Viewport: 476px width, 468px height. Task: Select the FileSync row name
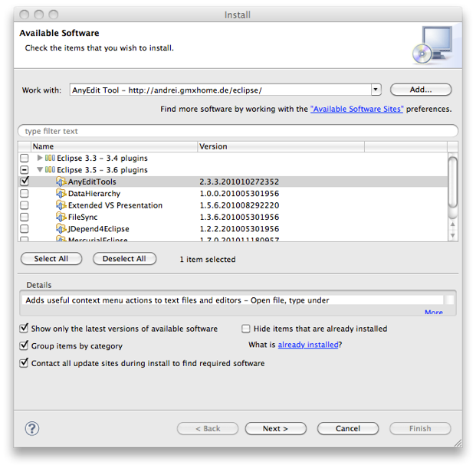83,218
